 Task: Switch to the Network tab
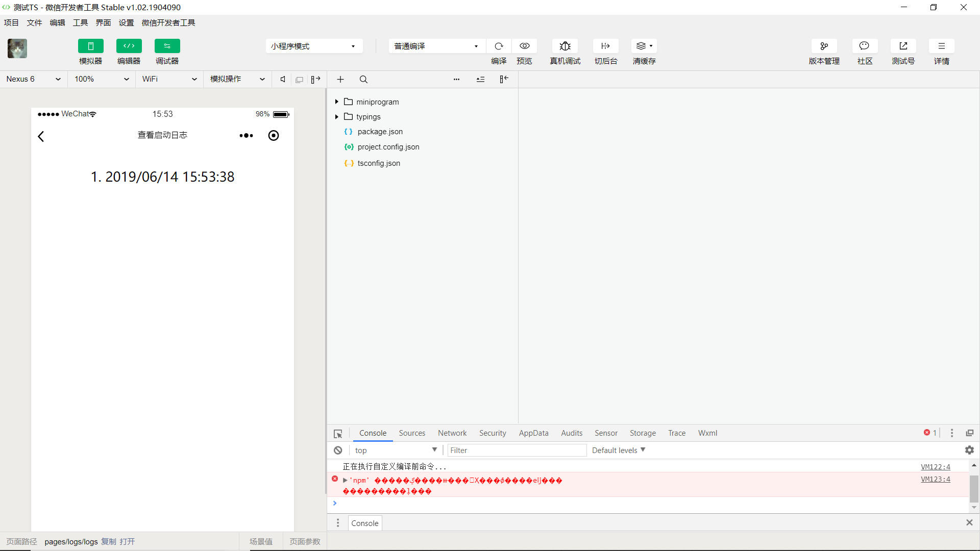tap(452, 433)
